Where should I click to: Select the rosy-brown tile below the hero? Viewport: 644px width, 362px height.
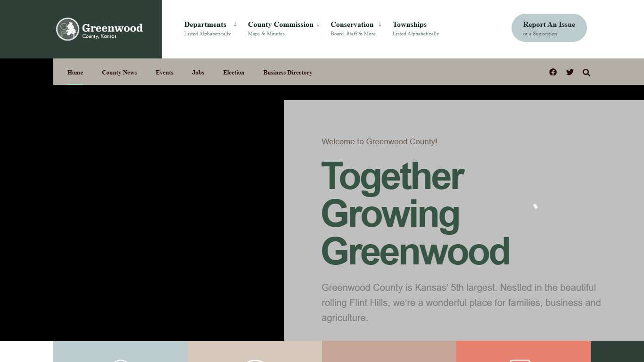click(389, 352)
